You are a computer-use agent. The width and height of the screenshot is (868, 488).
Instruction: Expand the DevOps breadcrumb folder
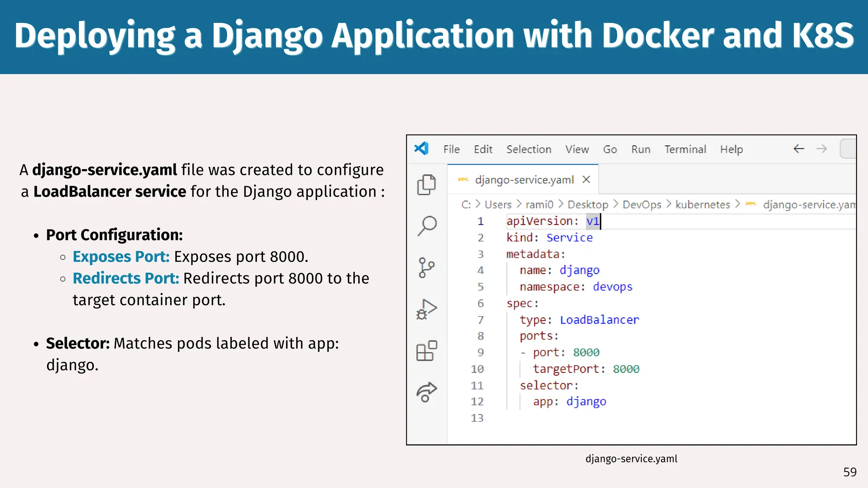pos(642,205)
